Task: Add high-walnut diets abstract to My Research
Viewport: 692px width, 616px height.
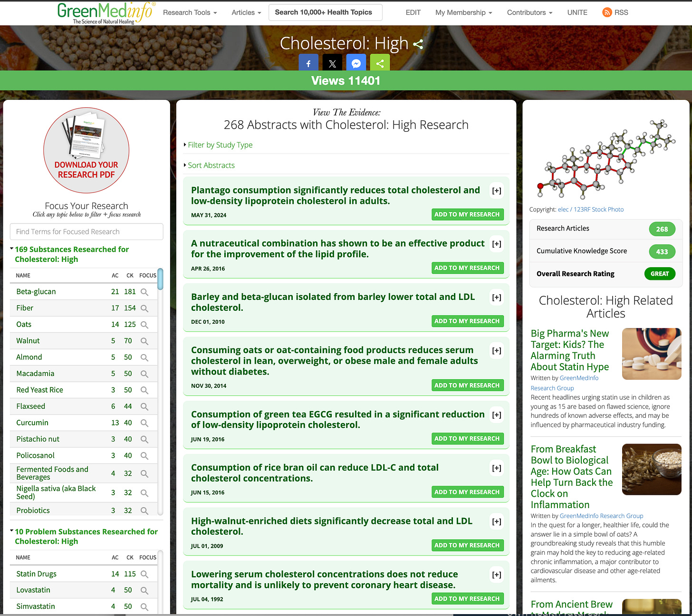Action: [x=467, y=546]
